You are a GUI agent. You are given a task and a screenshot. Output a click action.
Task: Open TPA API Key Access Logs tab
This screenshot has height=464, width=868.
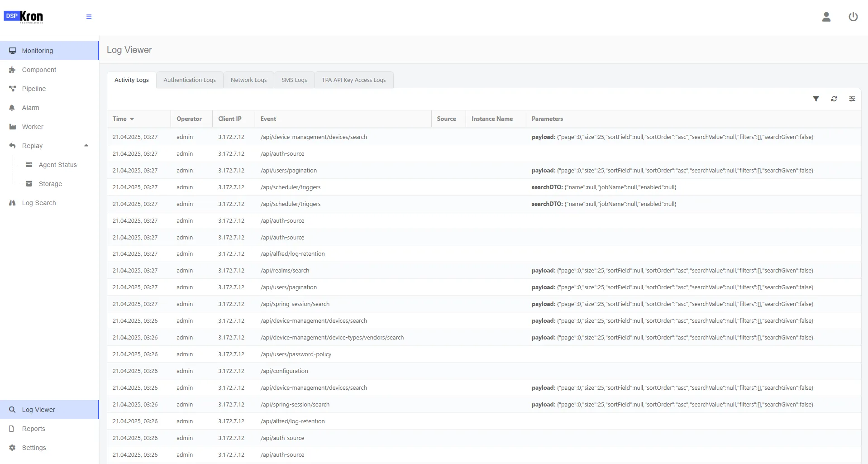tap(354, 80)
